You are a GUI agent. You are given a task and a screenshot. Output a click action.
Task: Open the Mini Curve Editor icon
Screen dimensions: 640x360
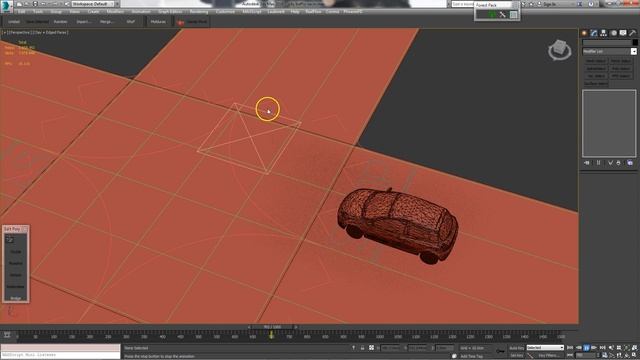7,335
